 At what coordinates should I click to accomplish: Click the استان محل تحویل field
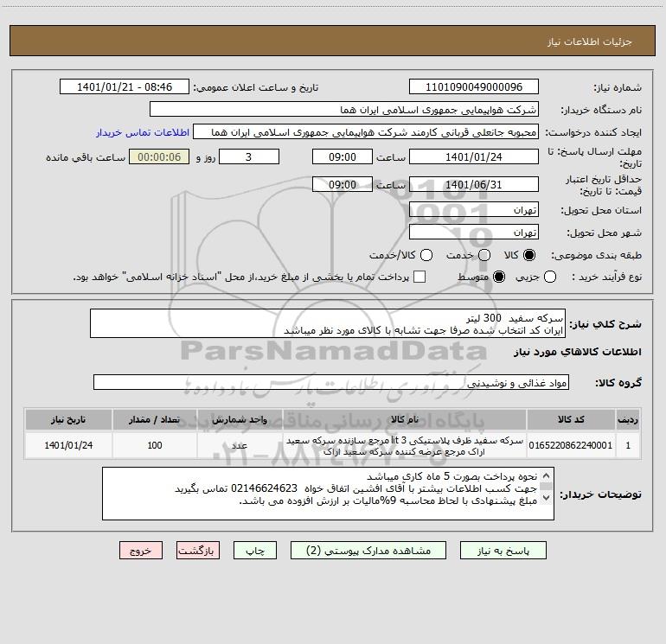(x=474, y=210)
